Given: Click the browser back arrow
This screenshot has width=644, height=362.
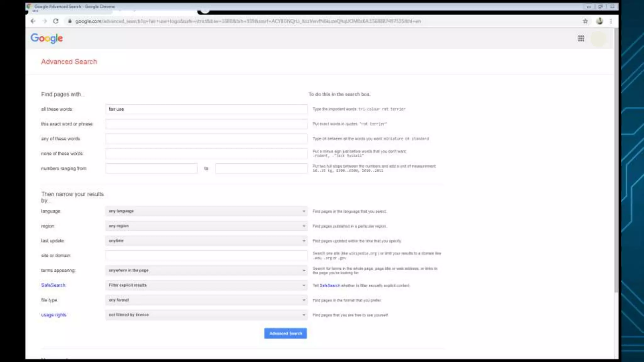Looking at the screenshot, I should pos(33,21).
